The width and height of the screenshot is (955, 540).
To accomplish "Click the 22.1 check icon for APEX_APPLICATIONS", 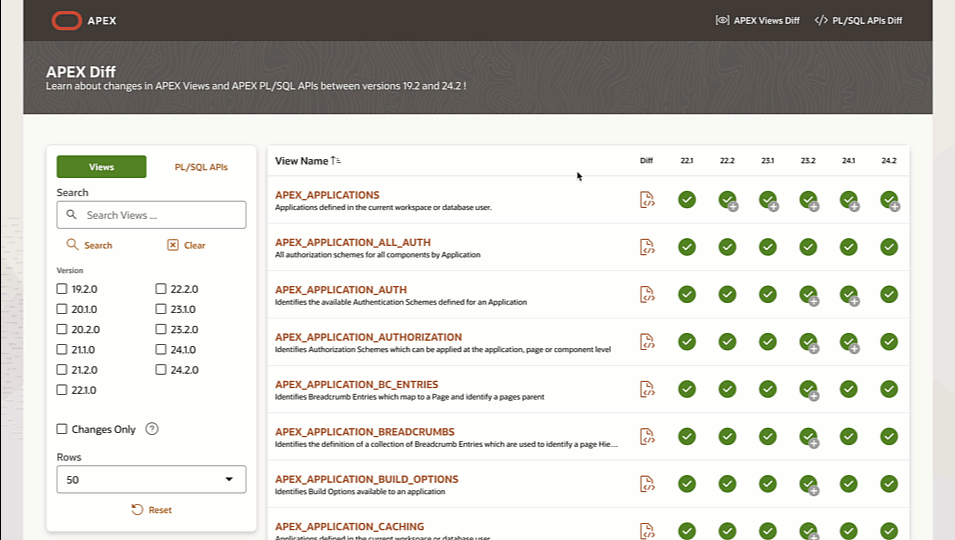I will [x=687, y=200].
